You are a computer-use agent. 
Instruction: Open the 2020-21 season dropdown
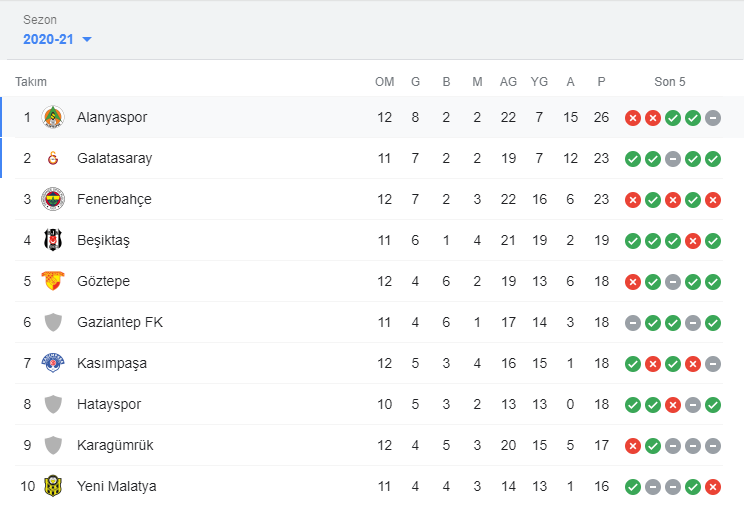(x=58, y=39)
